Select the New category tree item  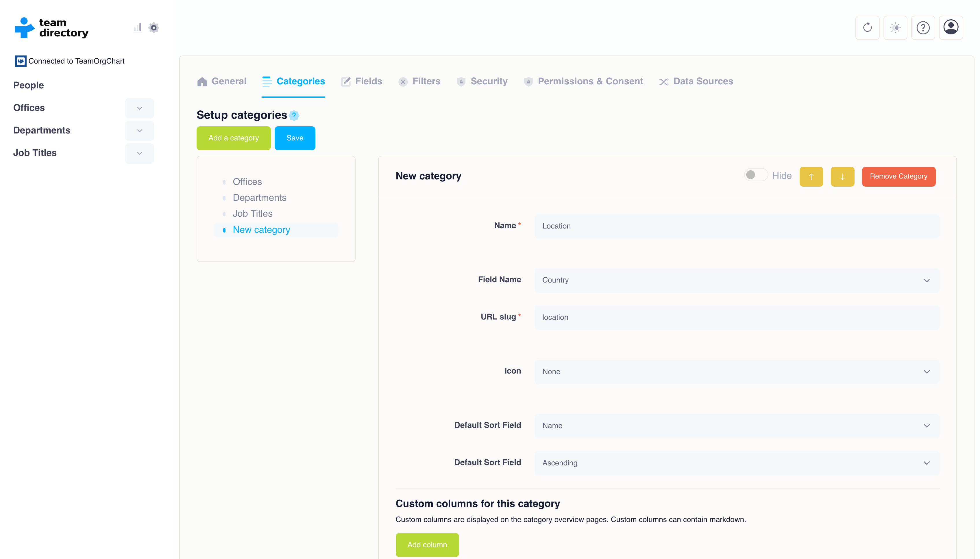pos(260,229)
